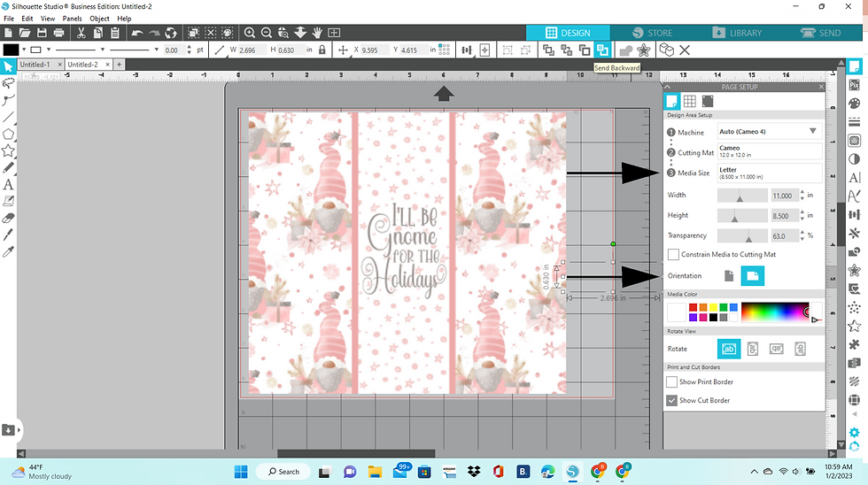
Task: Go to the STORE tab
Action: point(652,33)
